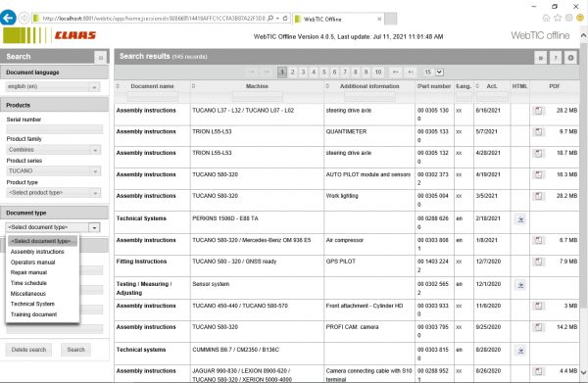Open PDF icon in PROFI CAM camera row
Image resolution: width=588 pixels, height=383 pixels.
pyautogui.click(x=538, y=327)
